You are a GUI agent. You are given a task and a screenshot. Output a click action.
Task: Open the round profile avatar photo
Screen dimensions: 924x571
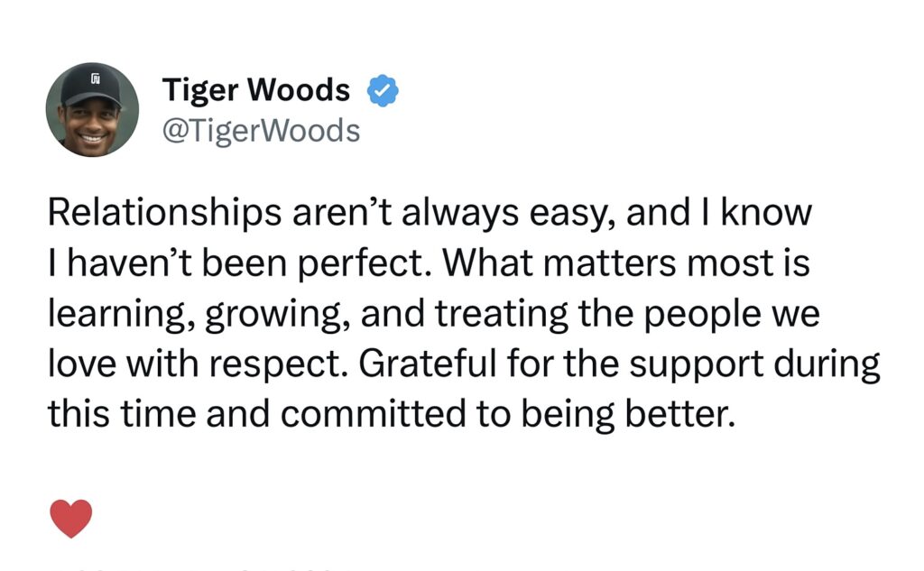coord(93,110)
